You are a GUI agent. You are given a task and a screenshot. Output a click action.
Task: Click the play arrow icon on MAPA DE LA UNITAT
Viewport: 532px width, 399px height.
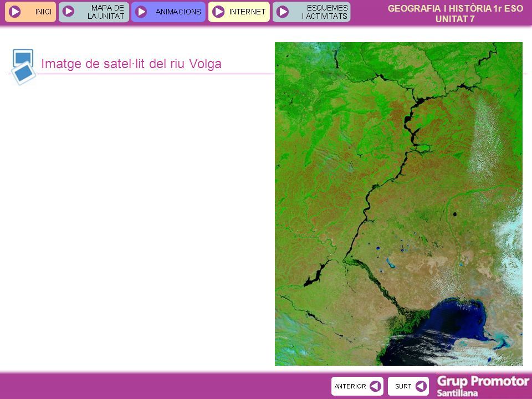[68, 12]
